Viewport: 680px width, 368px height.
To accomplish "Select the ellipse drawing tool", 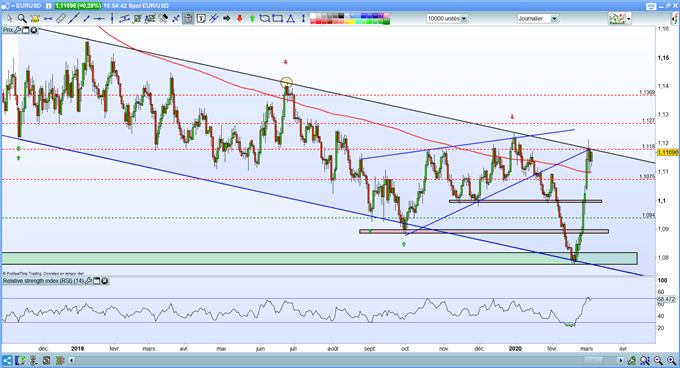I will tap(265, 19).
